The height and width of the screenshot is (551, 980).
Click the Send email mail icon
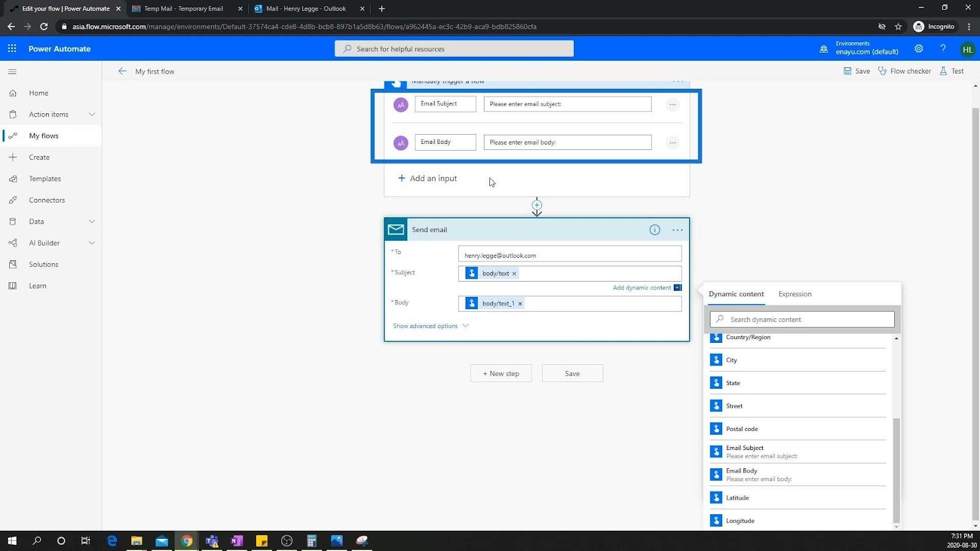[x=396, y=230]
